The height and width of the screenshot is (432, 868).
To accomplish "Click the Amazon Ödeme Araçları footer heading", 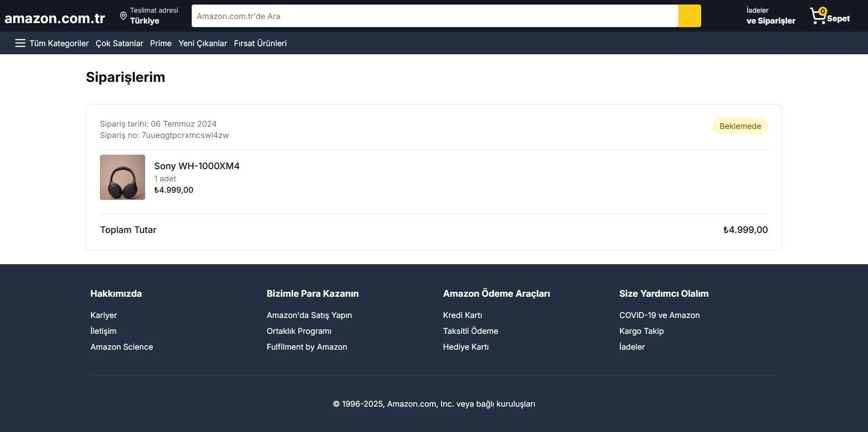I will 496,294.
